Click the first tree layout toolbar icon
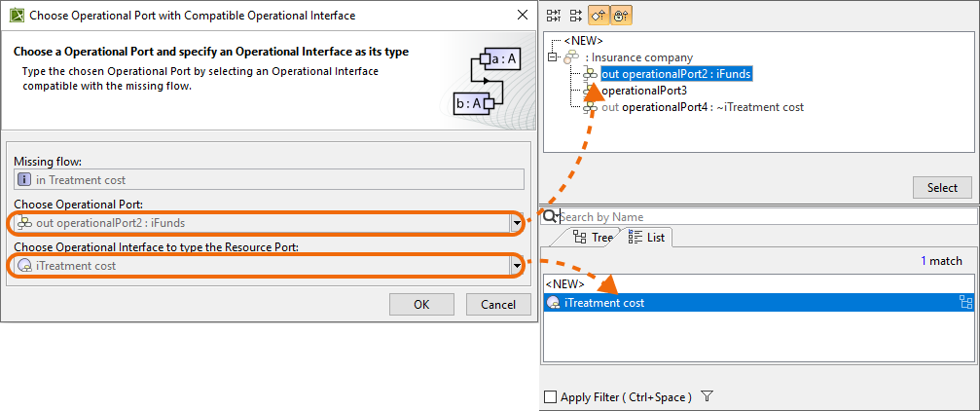The height and width of the screenshot is (411, 980). [x=554, y=16]
